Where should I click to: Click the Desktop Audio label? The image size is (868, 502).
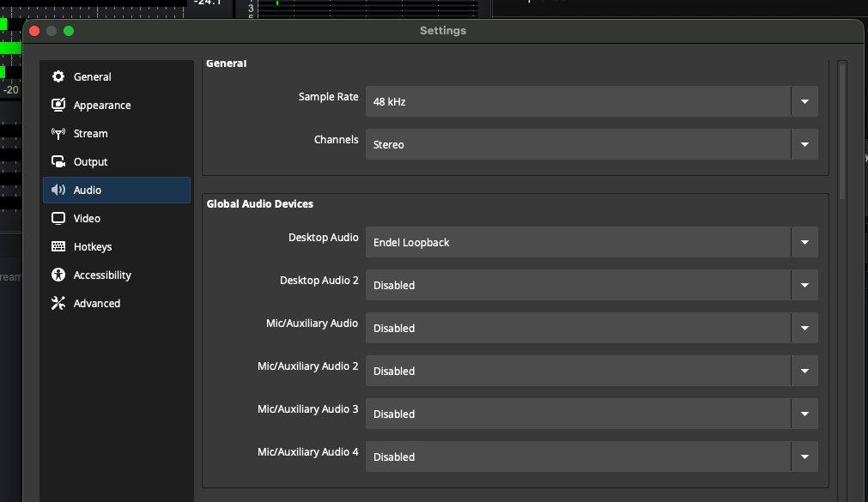[324, 238]
